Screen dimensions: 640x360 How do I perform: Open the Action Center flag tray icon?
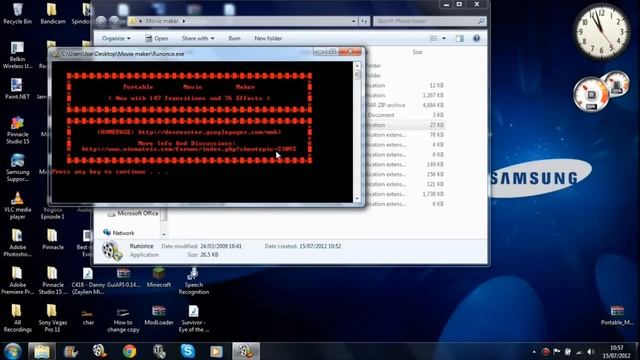tap(557, 351)
